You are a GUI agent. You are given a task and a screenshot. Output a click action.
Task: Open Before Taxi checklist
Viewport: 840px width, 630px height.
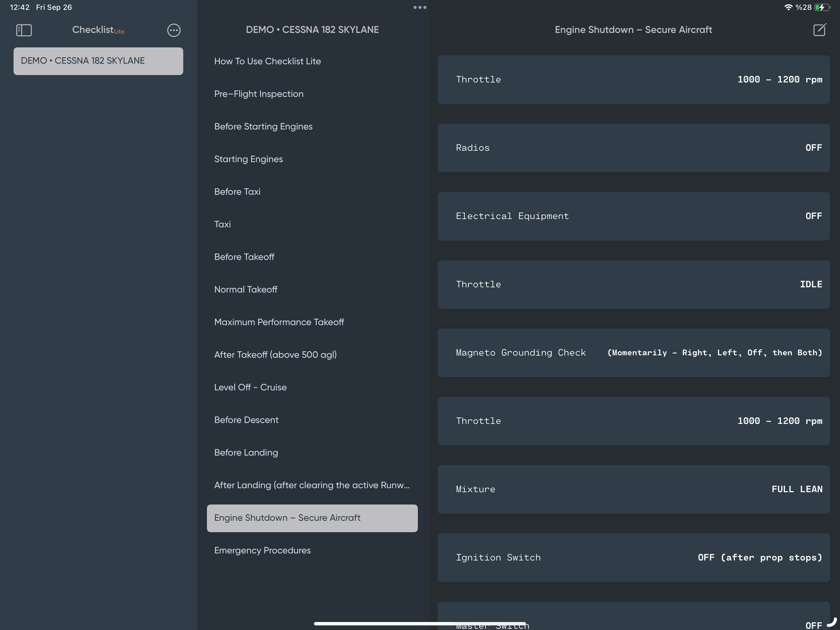point(312,192)
